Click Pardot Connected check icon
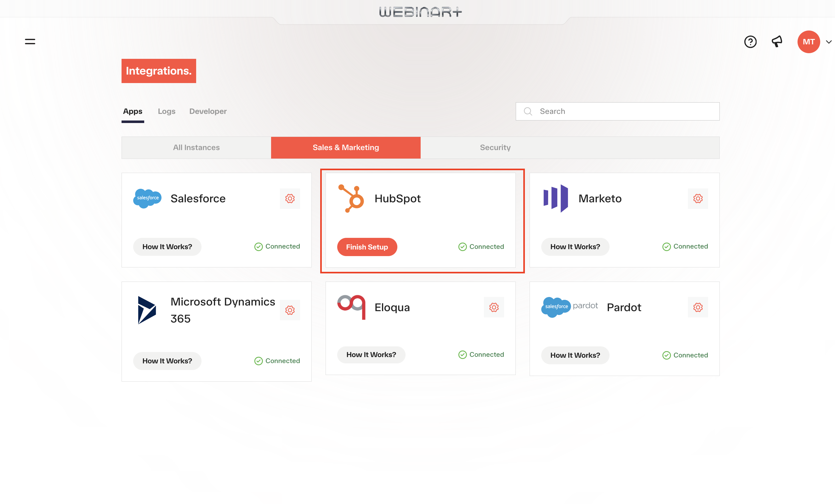The width and height of the screenshot is (835, 504). (667, 355)
